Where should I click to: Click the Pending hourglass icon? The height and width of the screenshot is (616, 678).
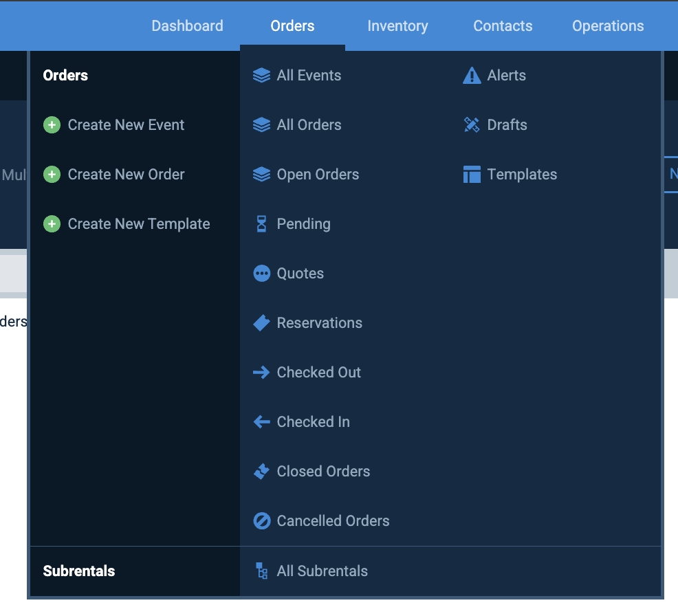(x=261, y=224)
